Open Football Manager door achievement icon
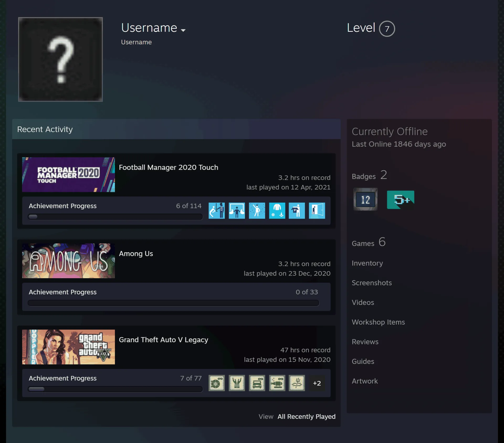The image size is (504, 443). click(317, 210)
